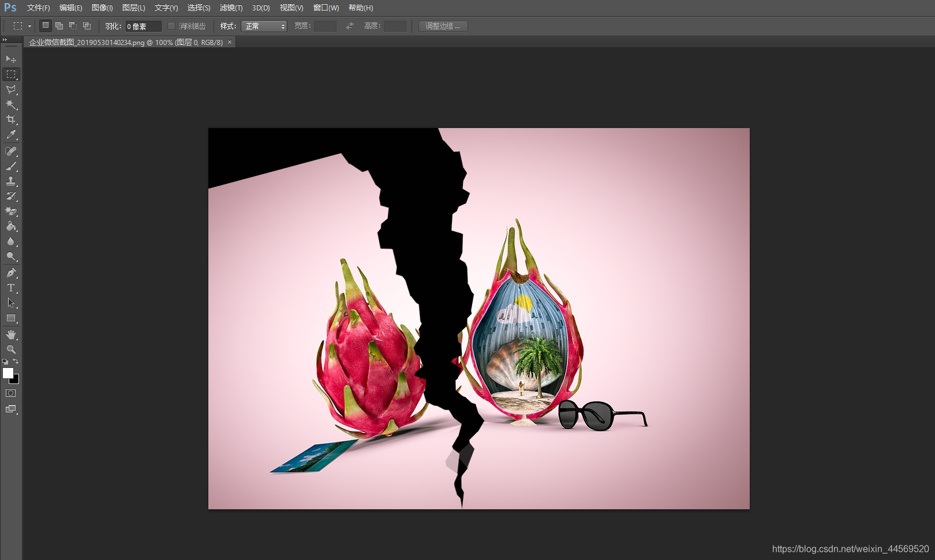Select the Crop tool
The height and width of the screenshot is (560, 935).
pos(11,119)
